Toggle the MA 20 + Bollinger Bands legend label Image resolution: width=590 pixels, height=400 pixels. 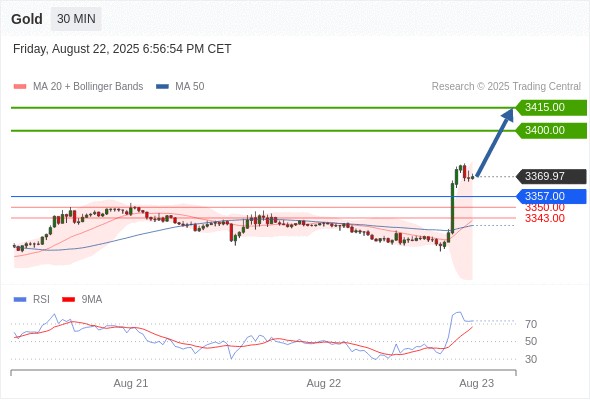click(x=88, y=87)
